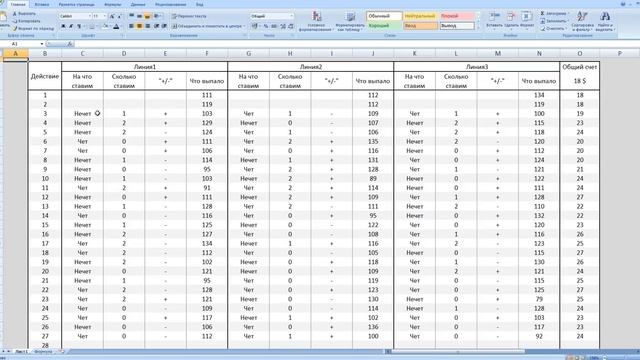Click the percent style icon
The height and width of the screenshot is (360, 640).
click(266, 26)
